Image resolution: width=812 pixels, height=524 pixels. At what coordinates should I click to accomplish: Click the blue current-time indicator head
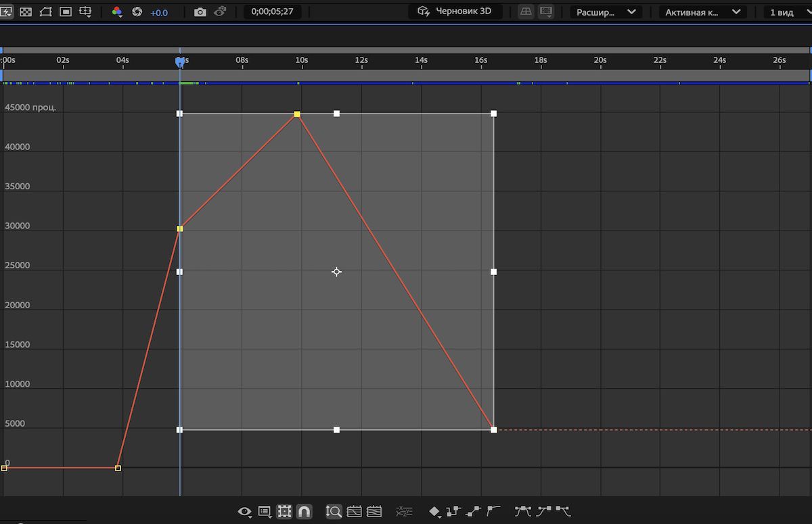click(180, 62)
